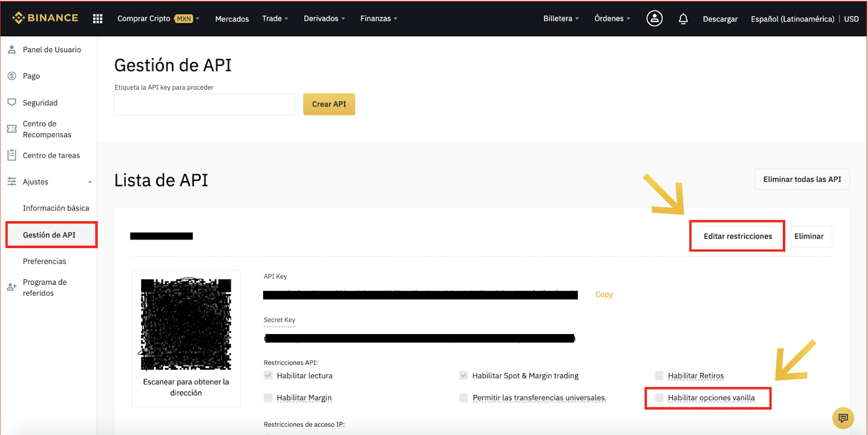Open the USD currency selector

(851, 18)
